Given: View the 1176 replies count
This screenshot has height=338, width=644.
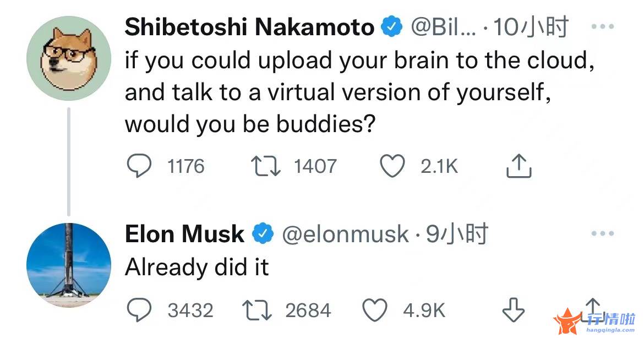Looking at the screenshot, I should 185,166.
